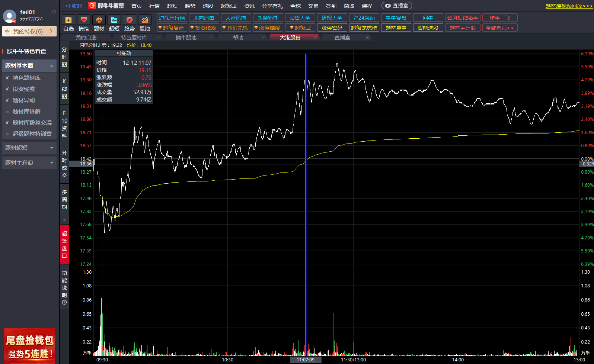Click 头条新闻 button
This screenshot has height=364, width=594.
tap(268, 18)
